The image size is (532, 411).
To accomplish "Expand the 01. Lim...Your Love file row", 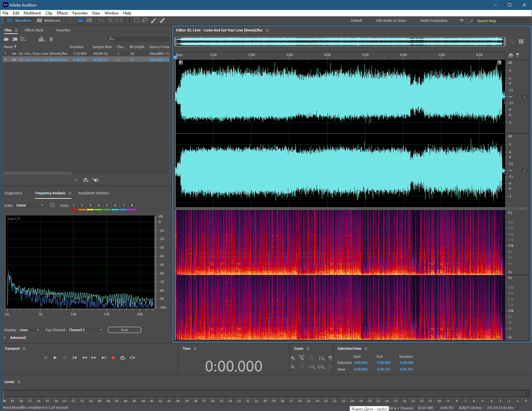I will pos(5,53).
